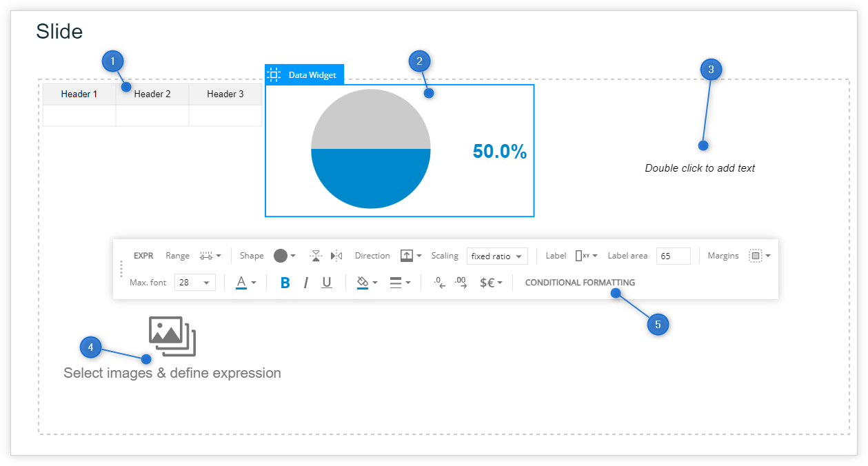
Task: Open the Direction dropdown
Action: [411, 256]
